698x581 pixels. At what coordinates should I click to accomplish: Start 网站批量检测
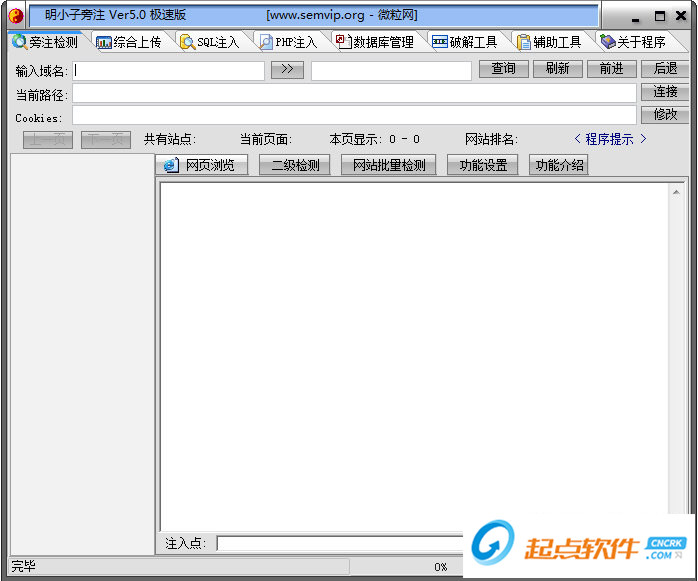(389, 165)
